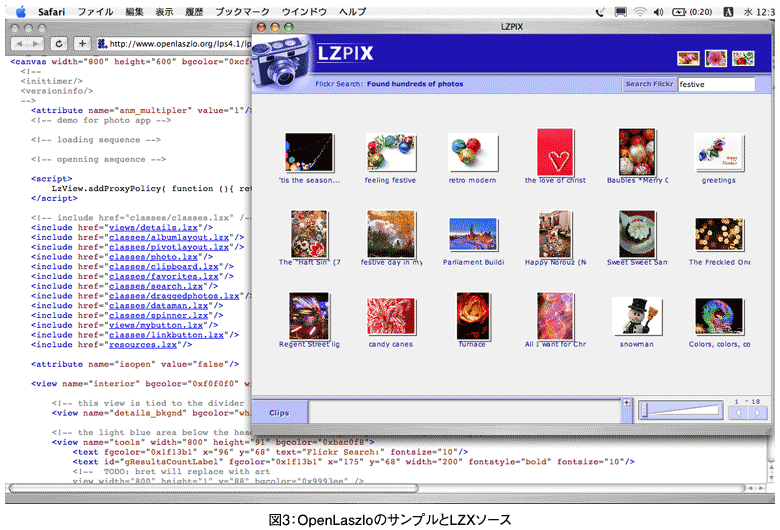Screen dimensions: 780x530
Task: Add bookmark with Safari plus button
Action: [x=82, y=44]
